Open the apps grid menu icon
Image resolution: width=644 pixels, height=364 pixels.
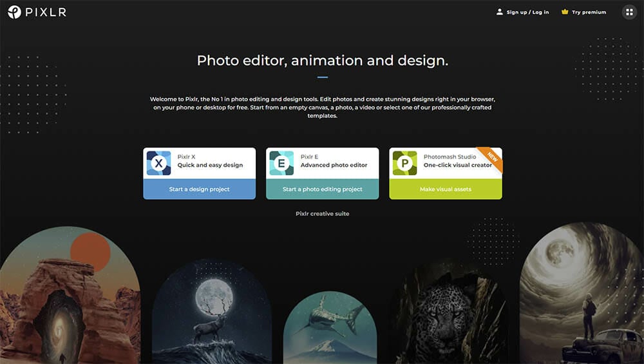tap(629, 12)
